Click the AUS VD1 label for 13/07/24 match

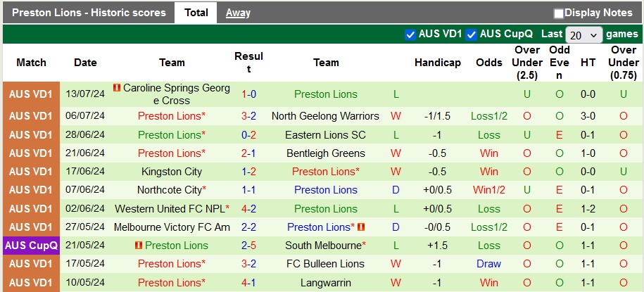pos(31,94)
